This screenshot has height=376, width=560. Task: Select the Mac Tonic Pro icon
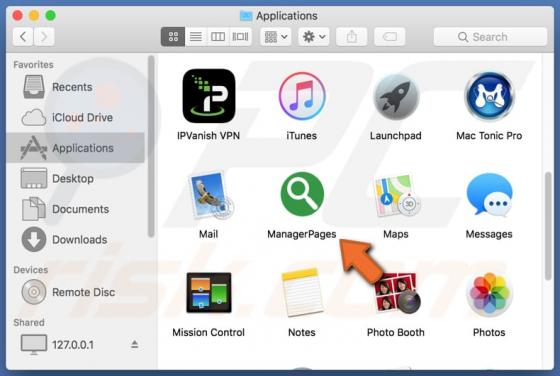coord(489,96)
